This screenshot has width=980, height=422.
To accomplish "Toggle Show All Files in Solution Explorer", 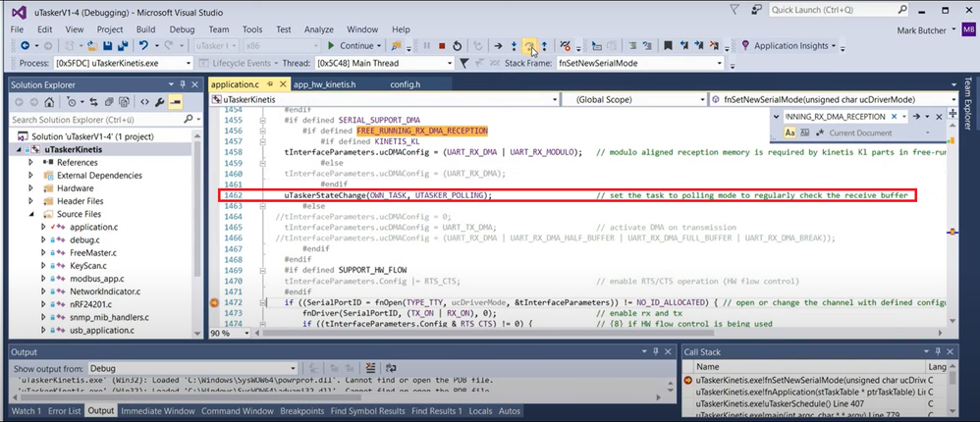I will click(125, 102).
